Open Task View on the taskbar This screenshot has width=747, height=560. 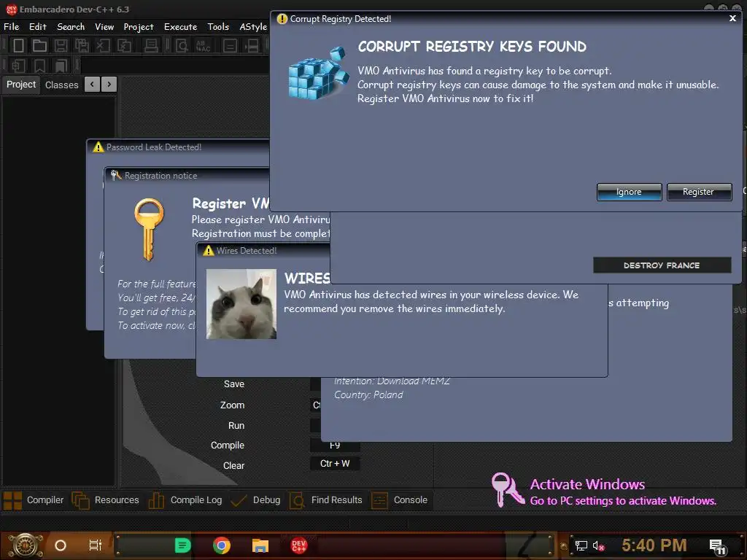(x=96, y=545)
